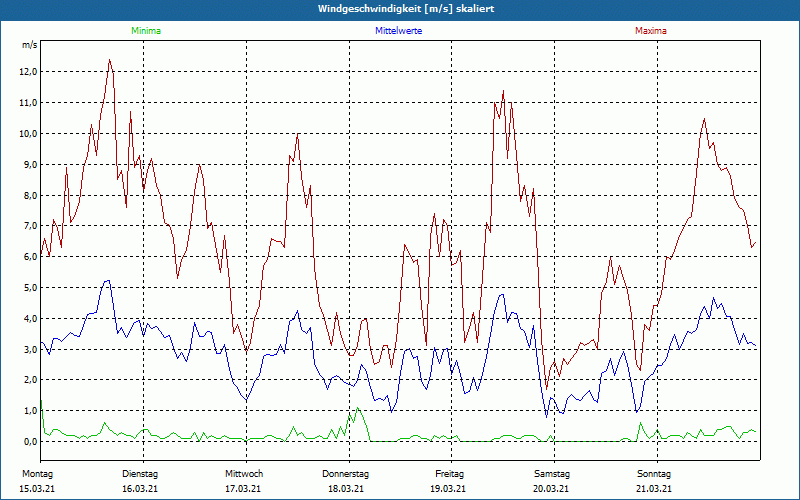Click the 1,0 y-axis value
This screenshot has height=500, width=800.
[30, 411]
